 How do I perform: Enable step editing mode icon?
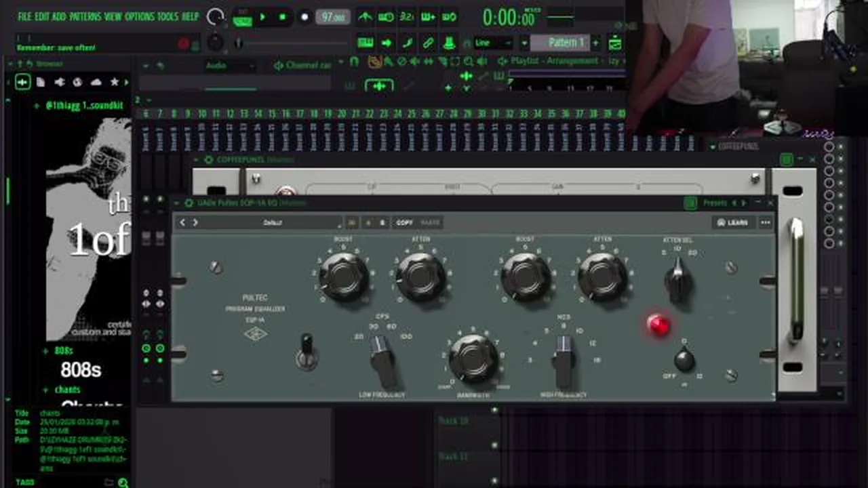pyautogui.click(x=407, y=43)
